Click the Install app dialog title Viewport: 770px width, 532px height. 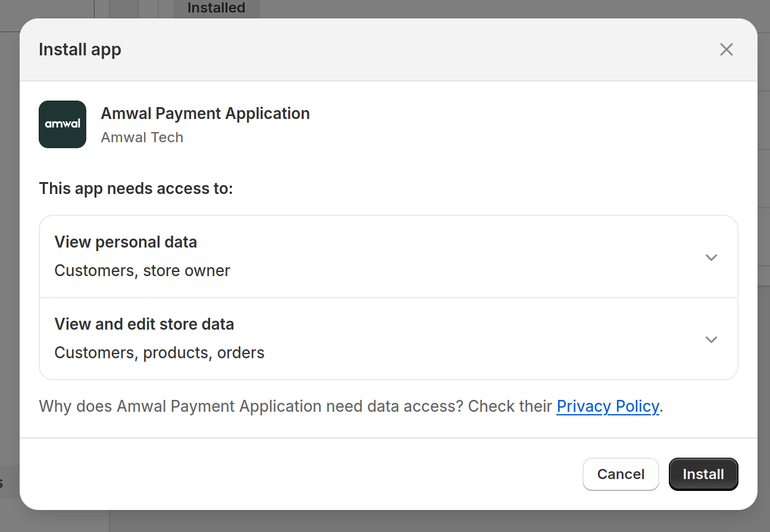[80, 49]
